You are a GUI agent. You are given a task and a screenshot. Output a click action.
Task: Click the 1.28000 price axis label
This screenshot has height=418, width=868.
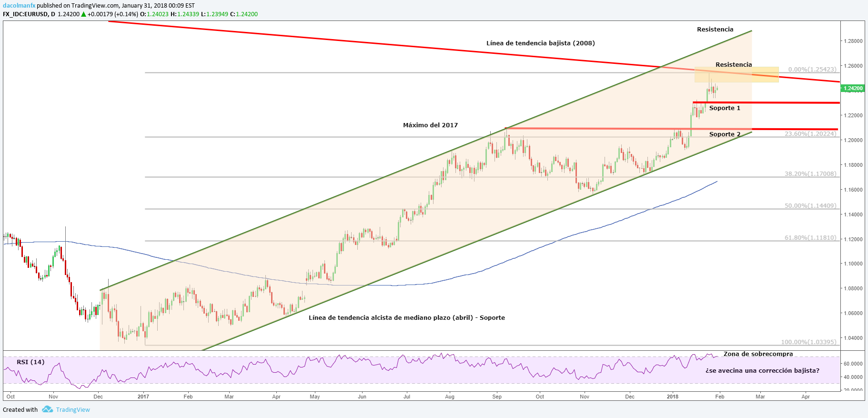coord(853,41)
